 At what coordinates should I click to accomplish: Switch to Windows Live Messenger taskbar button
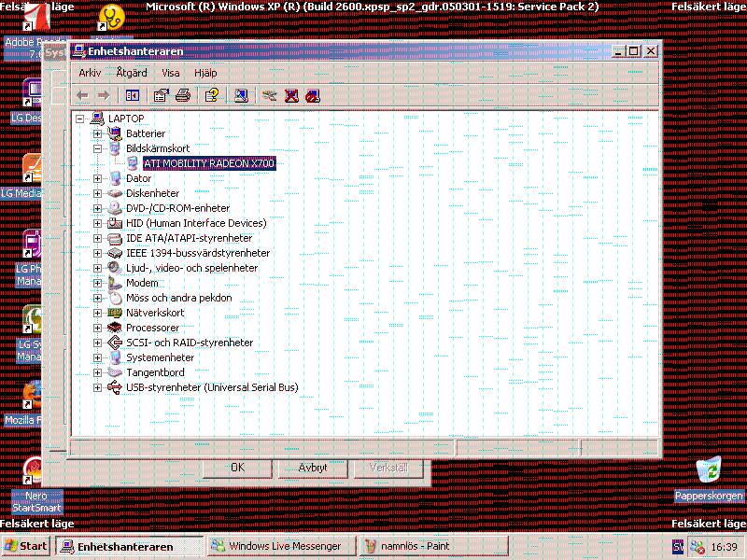coord(281,546)
